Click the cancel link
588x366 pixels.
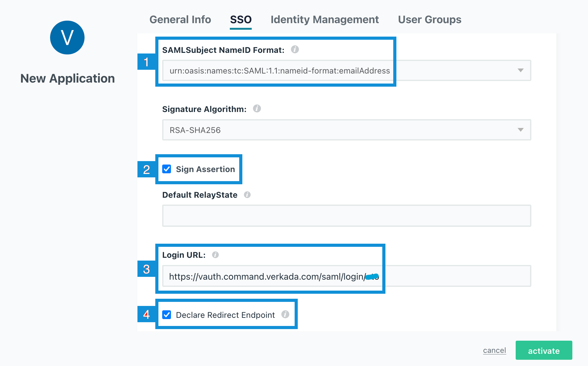(x=494, y=350)
